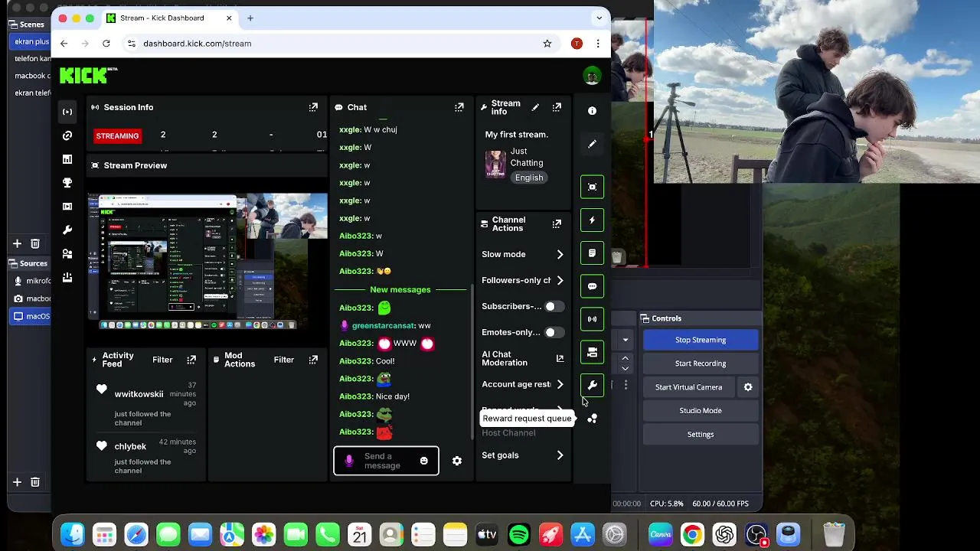The height and width of the screenshot is (551, 980).
Task: Open Settings in OBS Controls
Action: [x=701, y=435]
